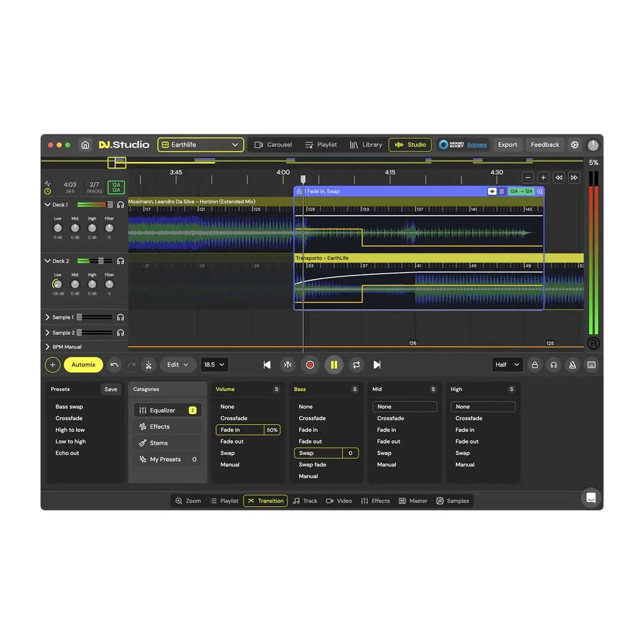644x644 pixels.
Task: Open the Half playback speed dropdown
Action: click(x=507, y=364)
